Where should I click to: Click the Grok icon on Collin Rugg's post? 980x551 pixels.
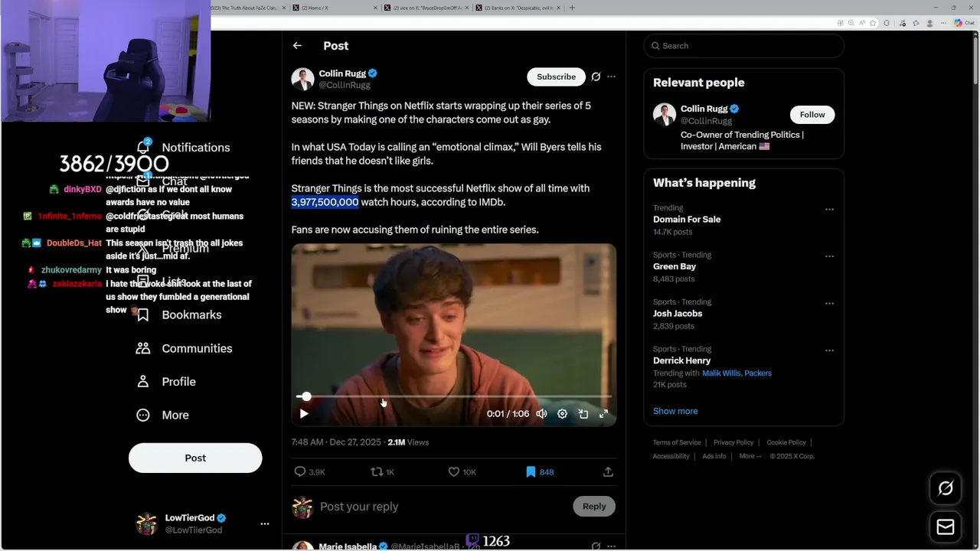click(596, 77)
